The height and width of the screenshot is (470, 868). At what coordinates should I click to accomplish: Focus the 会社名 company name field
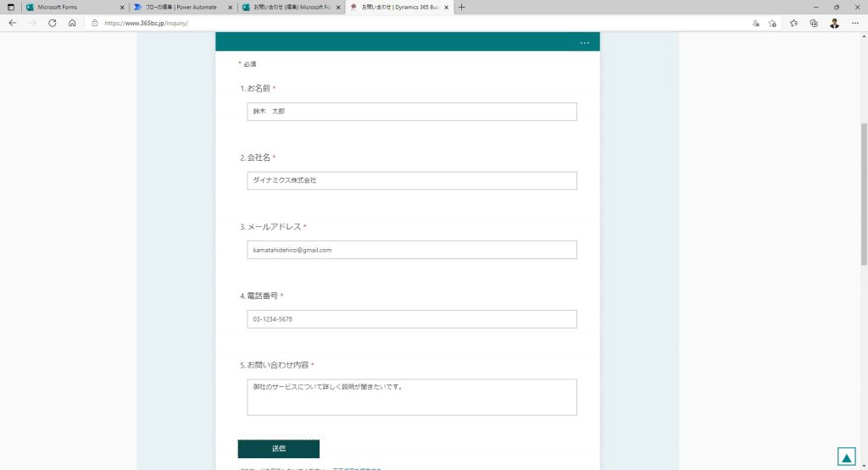click(411, 180)
